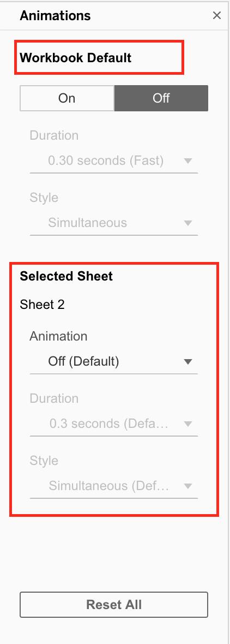Click the Animation label above Off (Default)
Screen dimensions: 230x644
[x=58, y=336]
